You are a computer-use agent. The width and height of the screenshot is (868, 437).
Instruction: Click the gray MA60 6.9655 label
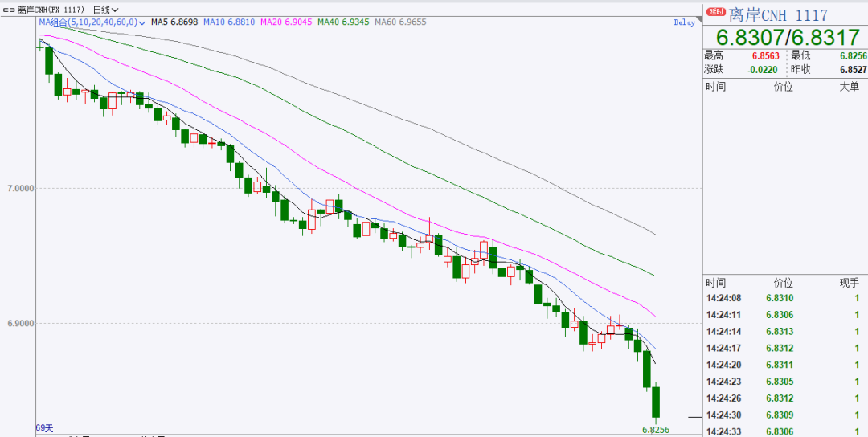(x=399, y=22)
